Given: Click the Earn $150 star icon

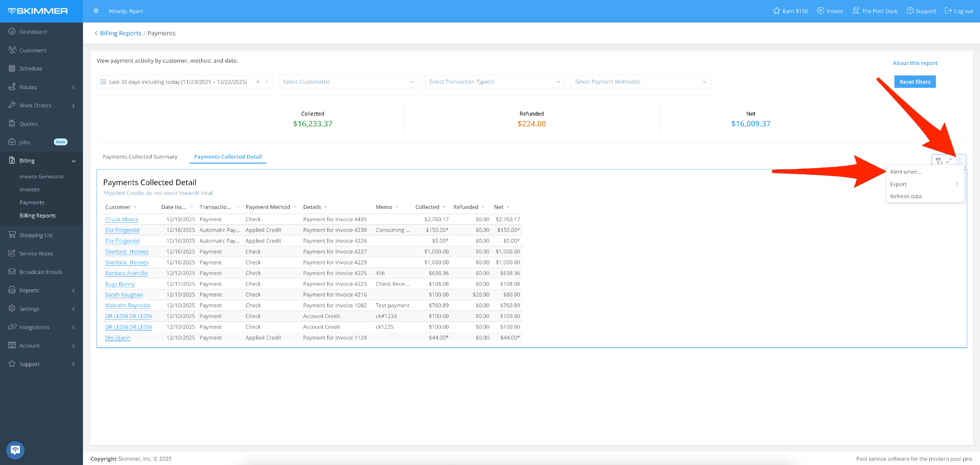Looking at the screenshot, I should [x=776, y=11].
